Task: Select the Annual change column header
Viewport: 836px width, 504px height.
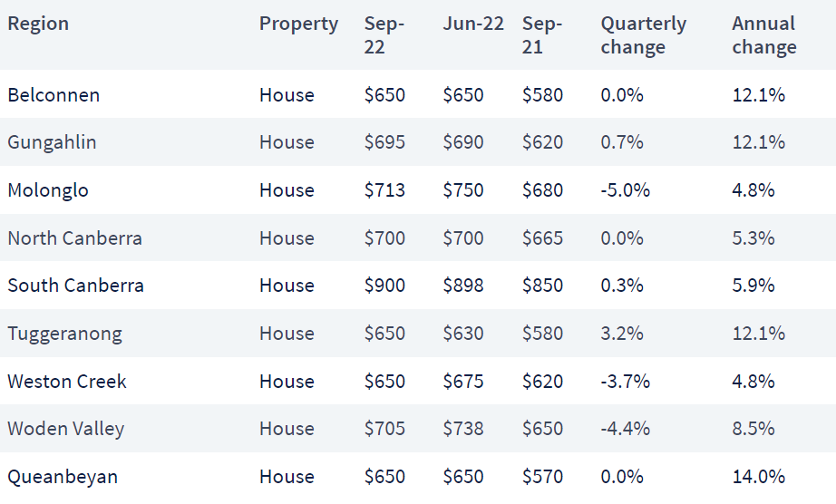Action: point(764,35)
